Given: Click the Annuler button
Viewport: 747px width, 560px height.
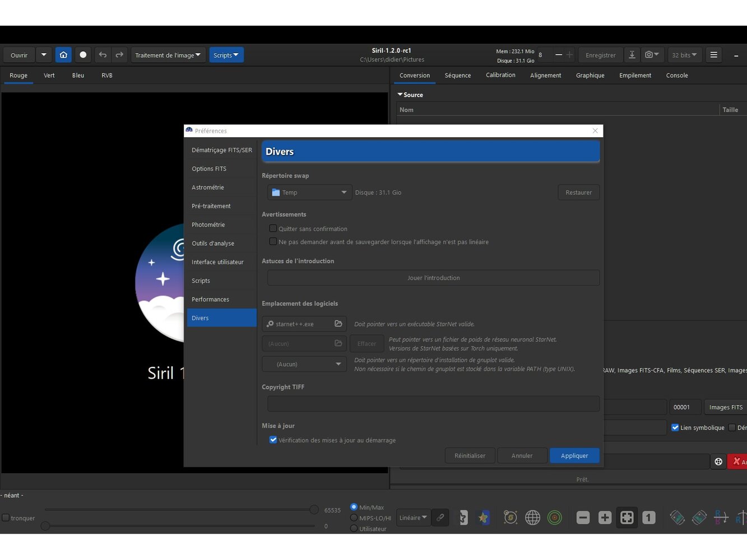Looking at the screenshot, I should point(522,455).
